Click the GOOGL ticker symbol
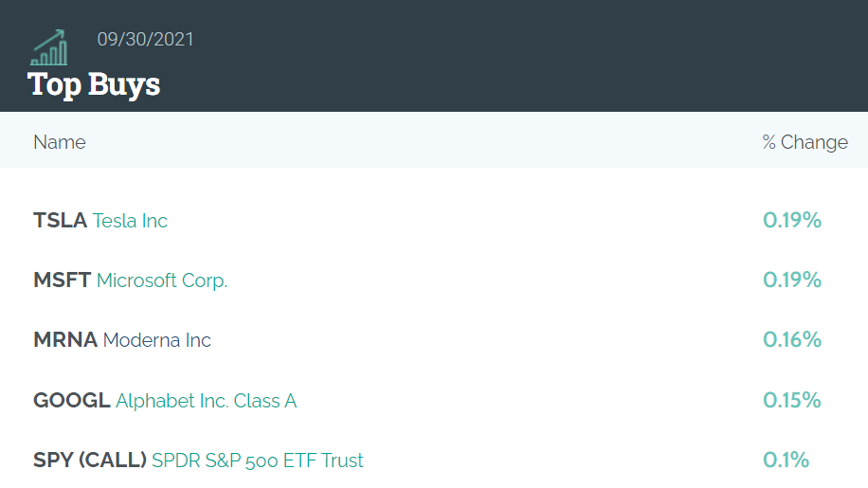 tap(71, 400)
